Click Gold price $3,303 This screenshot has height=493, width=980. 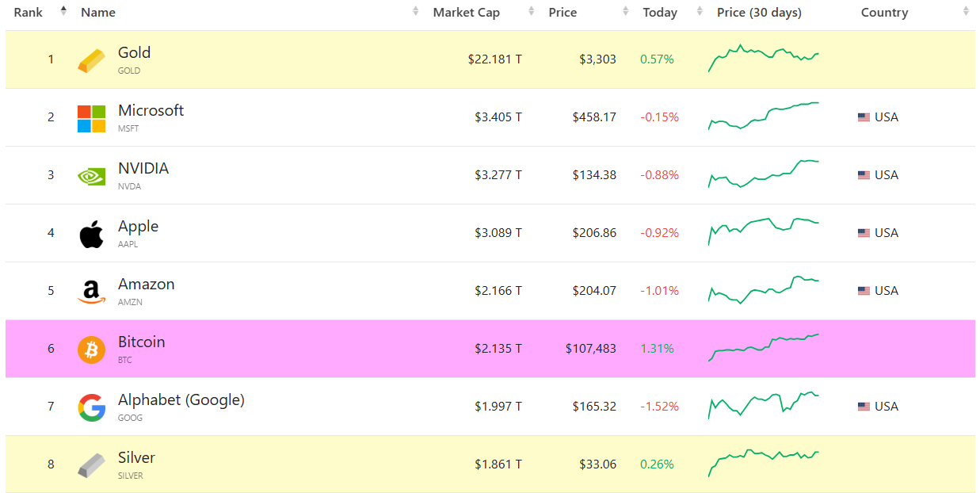(597, 59)
